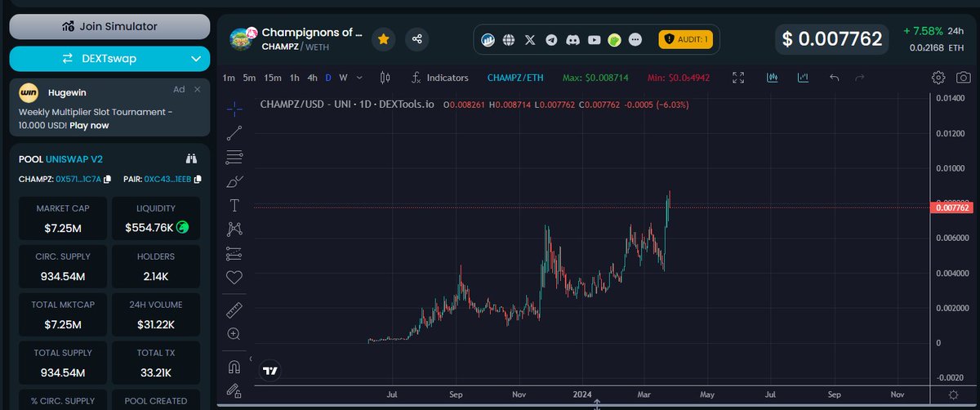Expand the timeframe dropdown chevron
This screenshot has height=410, width=980.
click(358, 78)
